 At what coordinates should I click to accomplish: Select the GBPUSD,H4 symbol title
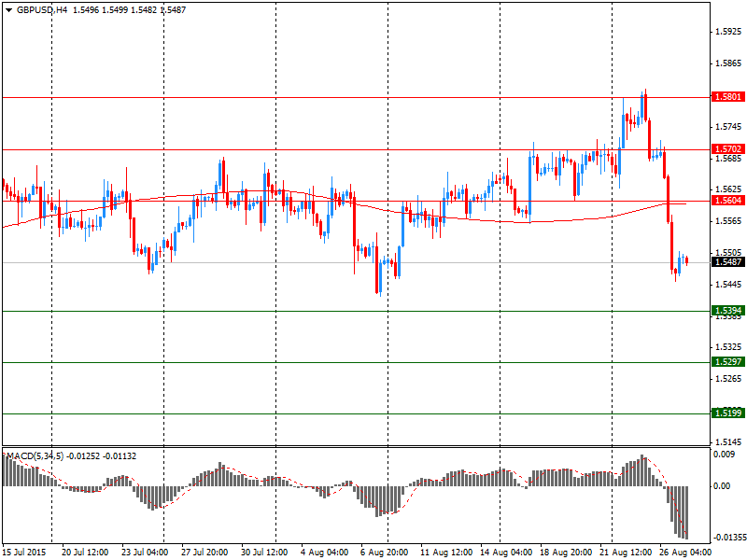[42, 10]
